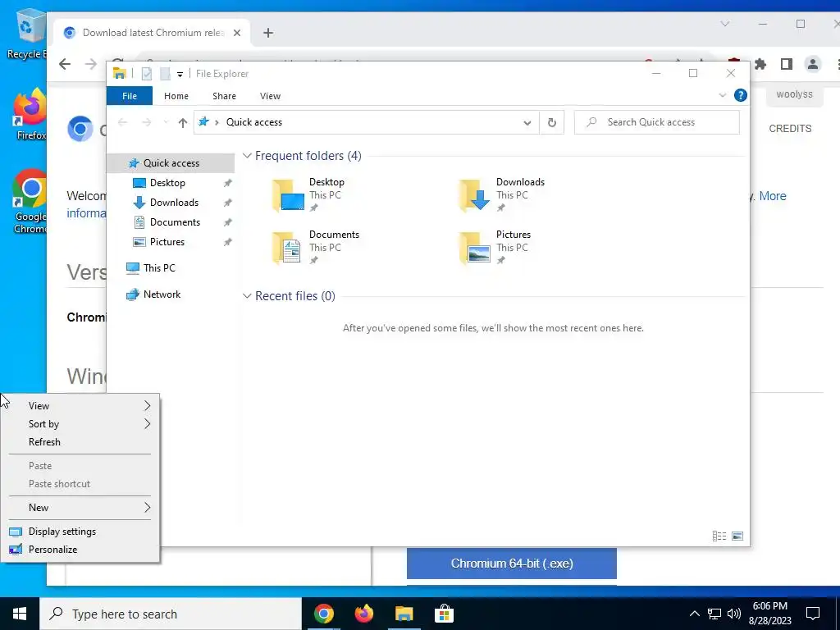
Task: Select the Documents frequent folder icon
Action: [x=286, y=248]
